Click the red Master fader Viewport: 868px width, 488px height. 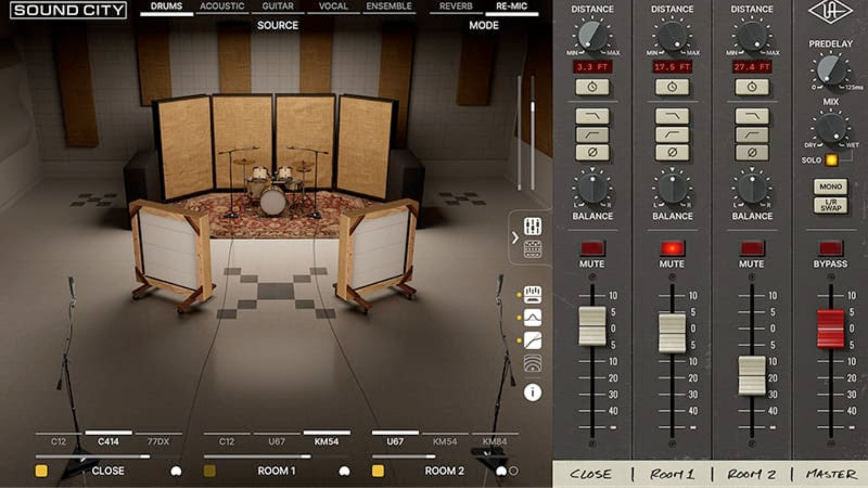[x=830, y=329]
